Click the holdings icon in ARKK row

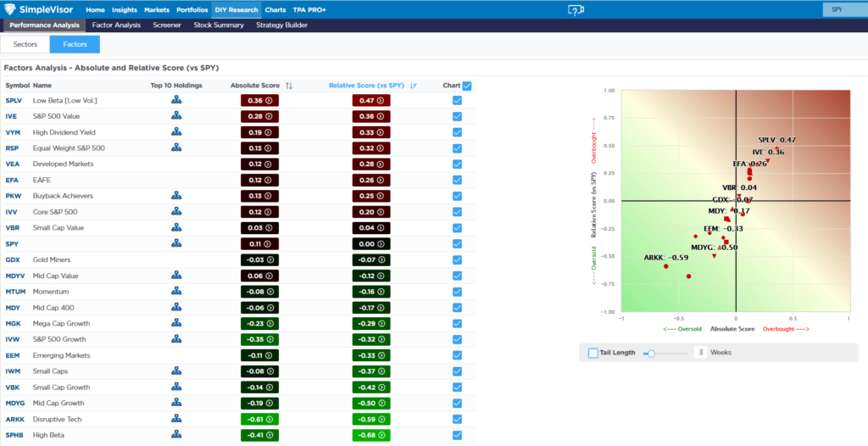tap(176, 419)
